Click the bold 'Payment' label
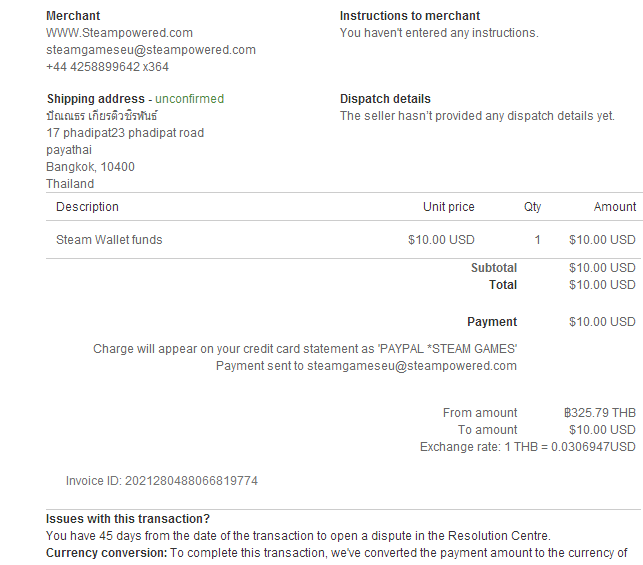The width and height of the screenshot is (643, 565). click(x=492, y=322)
